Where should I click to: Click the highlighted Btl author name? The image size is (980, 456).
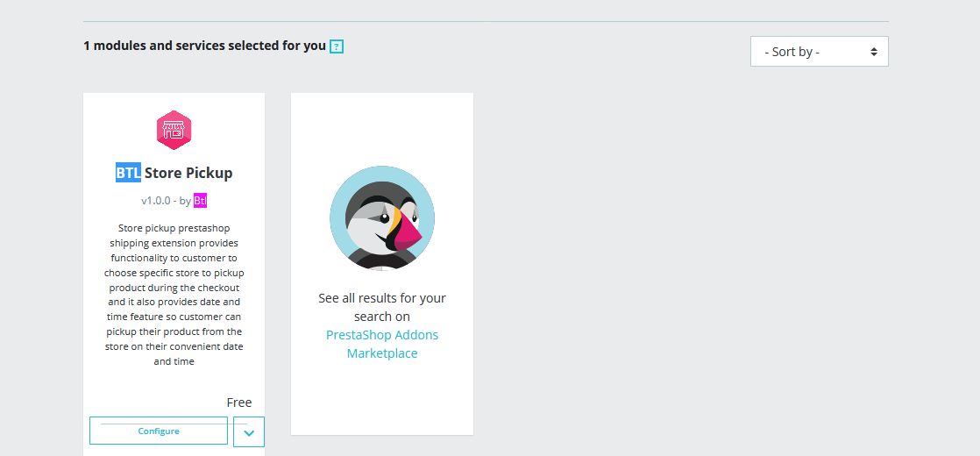(x=200, y=201)
